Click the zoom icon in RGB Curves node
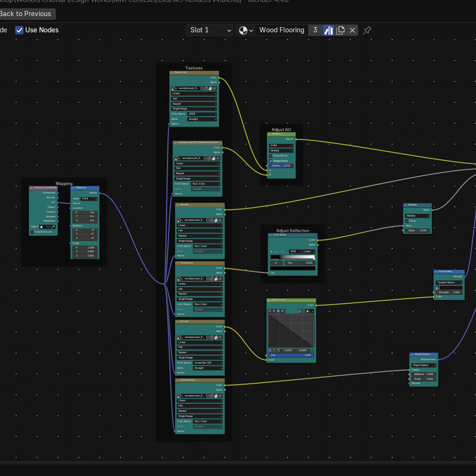 coord(300,311)
